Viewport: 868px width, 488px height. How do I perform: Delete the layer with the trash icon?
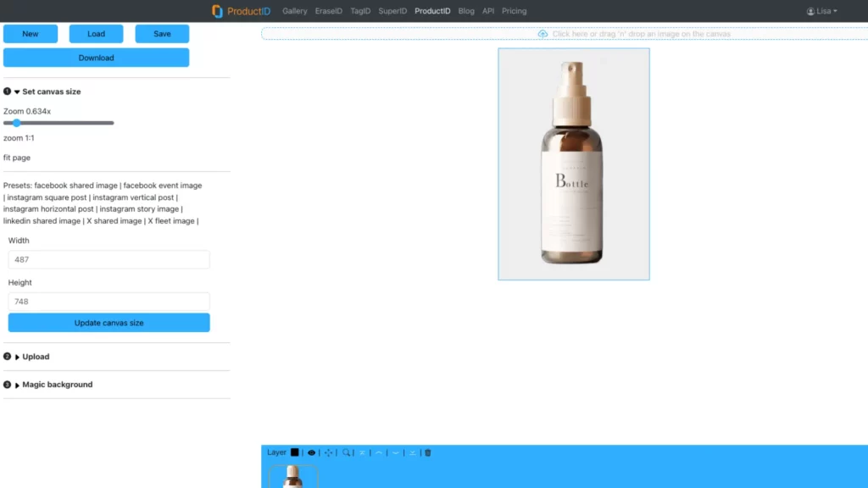coord(427,452)
